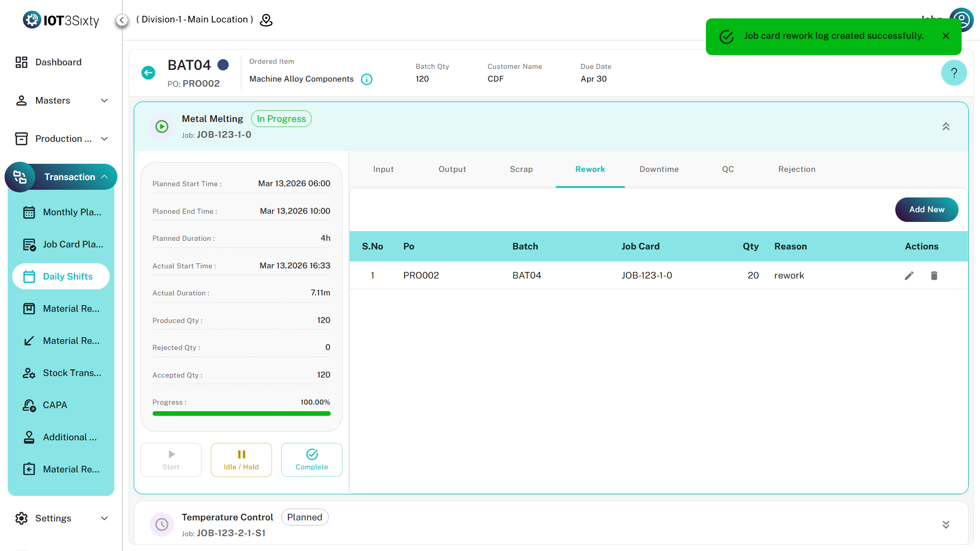Open the Scrap tab

pos(521,169)
